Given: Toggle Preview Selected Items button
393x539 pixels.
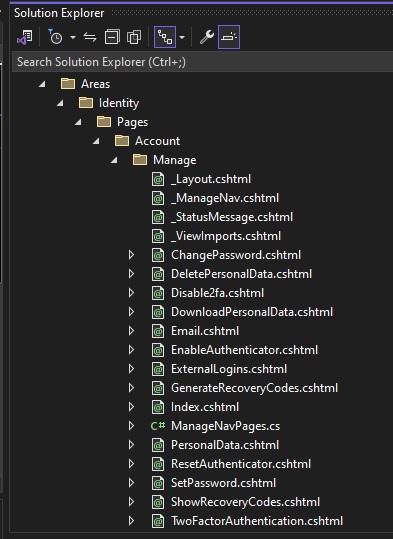Looking at the screenshot, I should click(229, 37).
